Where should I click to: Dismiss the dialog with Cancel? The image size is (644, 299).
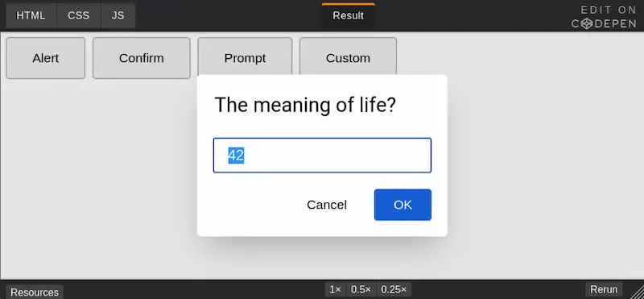(x=327, y=205)
